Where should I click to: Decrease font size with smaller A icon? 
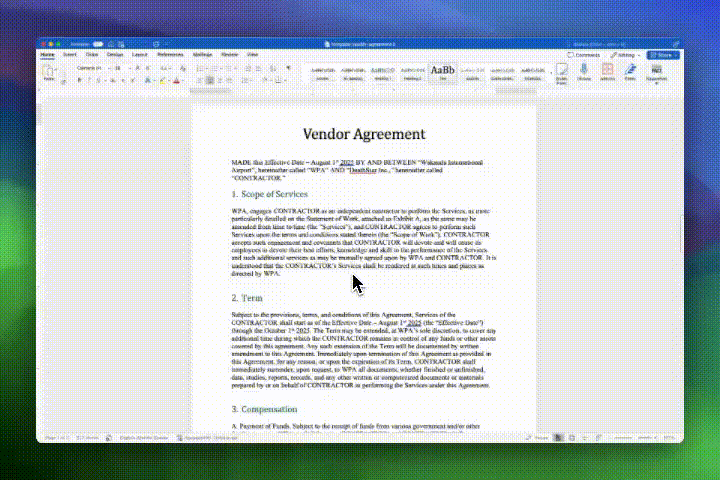coord(147,68)
